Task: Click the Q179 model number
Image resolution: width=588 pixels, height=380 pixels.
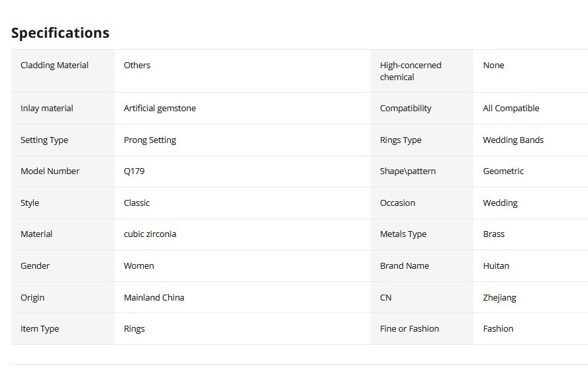Action: (x=134, y=171)
